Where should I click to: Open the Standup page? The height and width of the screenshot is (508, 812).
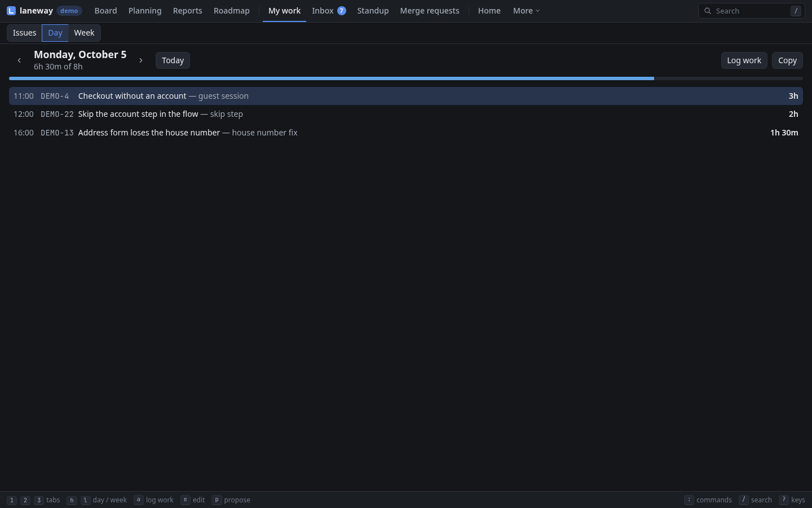[x=373, y=11]
